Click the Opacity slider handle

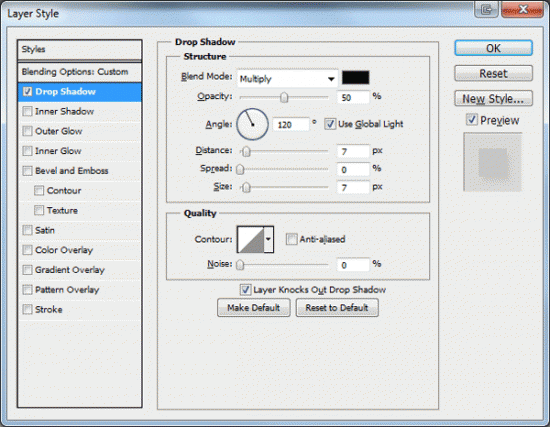tap(284, 97)
